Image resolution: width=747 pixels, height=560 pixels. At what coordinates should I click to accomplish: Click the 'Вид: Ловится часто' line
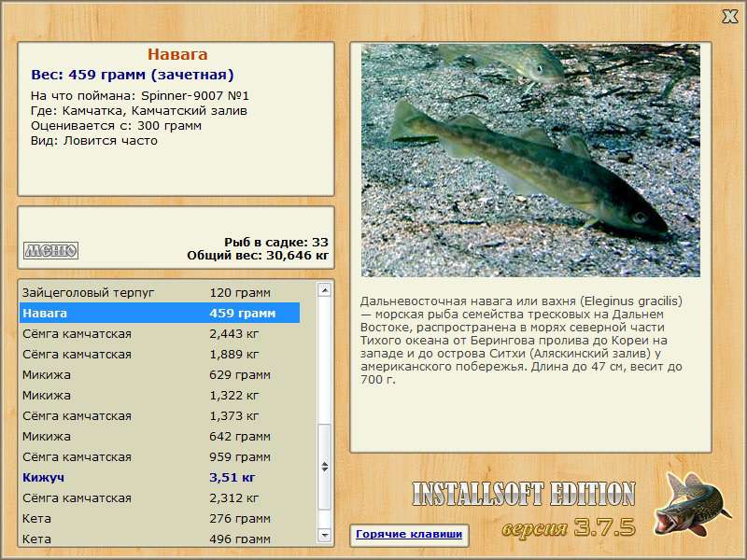tap(94, 141)
